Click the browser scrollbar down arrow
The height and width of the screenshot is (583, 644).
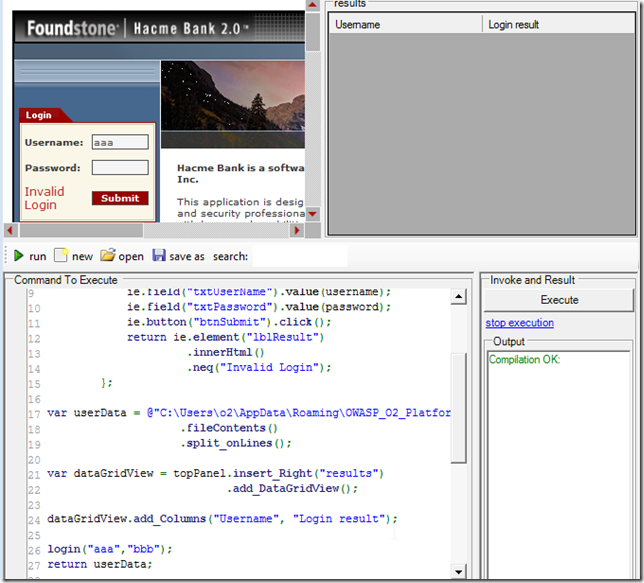pyautogui.click(x=312, y=214)
